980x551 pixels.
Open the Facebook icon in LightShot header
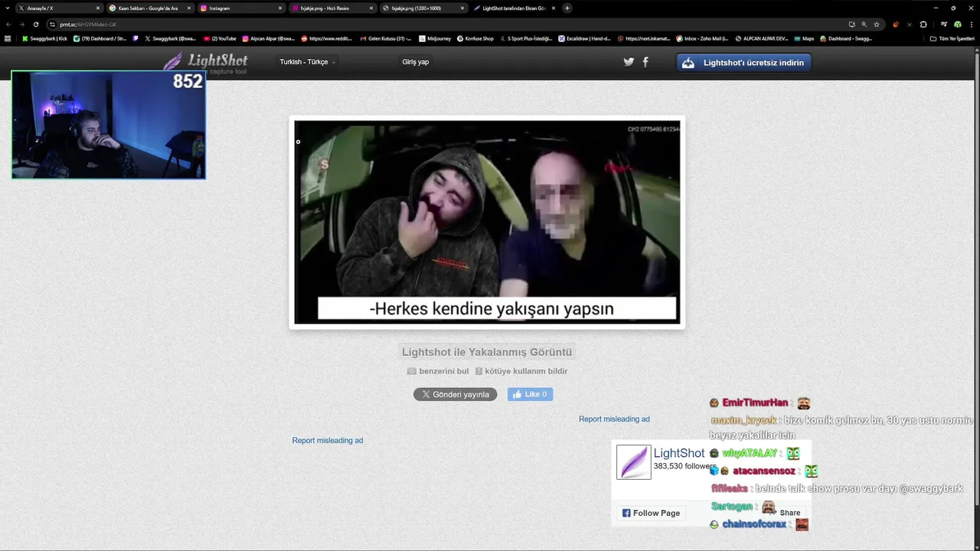coord(645,62)
